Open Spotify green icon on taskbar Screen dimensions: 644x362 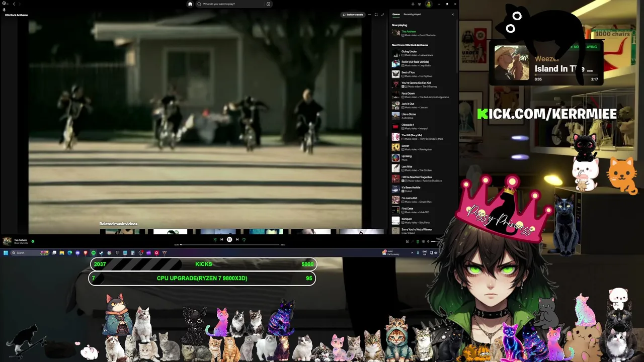coord(93,253)
